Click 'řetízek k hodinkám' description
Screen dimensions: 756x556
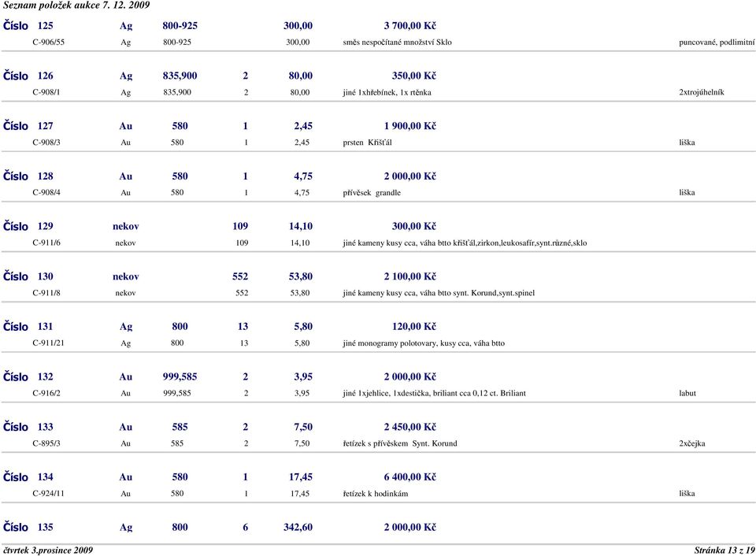tap(376, 494)
